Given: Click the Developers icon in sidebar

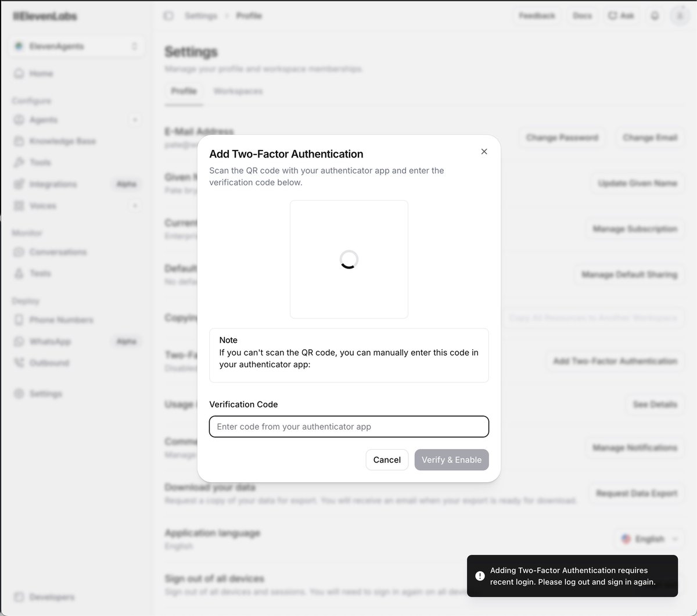Looking at the screenshot, I should [x=19, y=597].
